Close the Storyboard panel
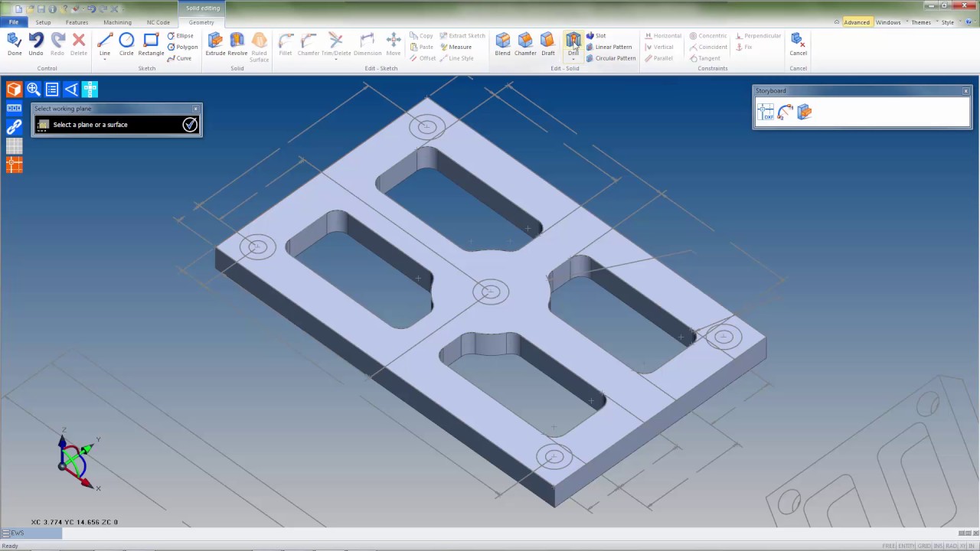Viewport: 980px width, 551px height. click(966, 91)
